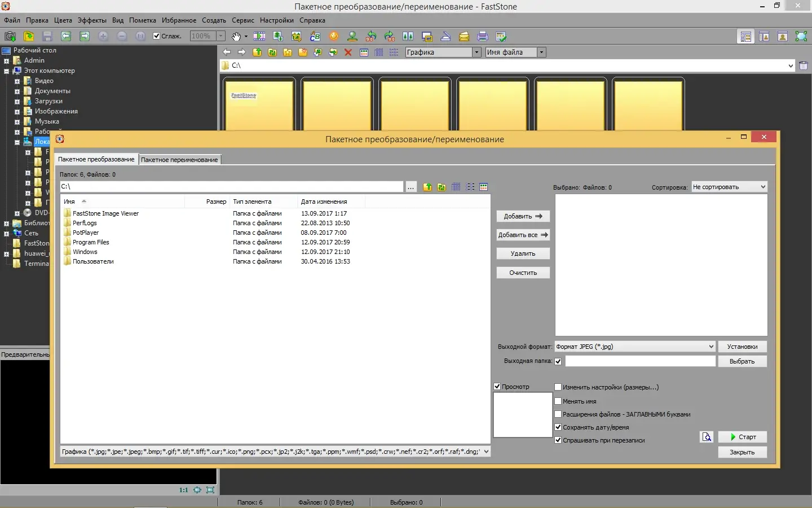
Task: Click the green stamp icon
Action: click(352, 36)
